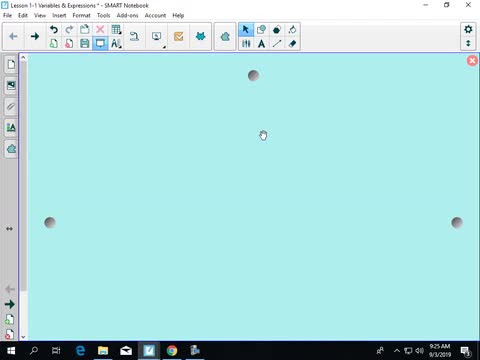Select the Line tool
This screenshot has height=360, width=480.
coord(277,43)
